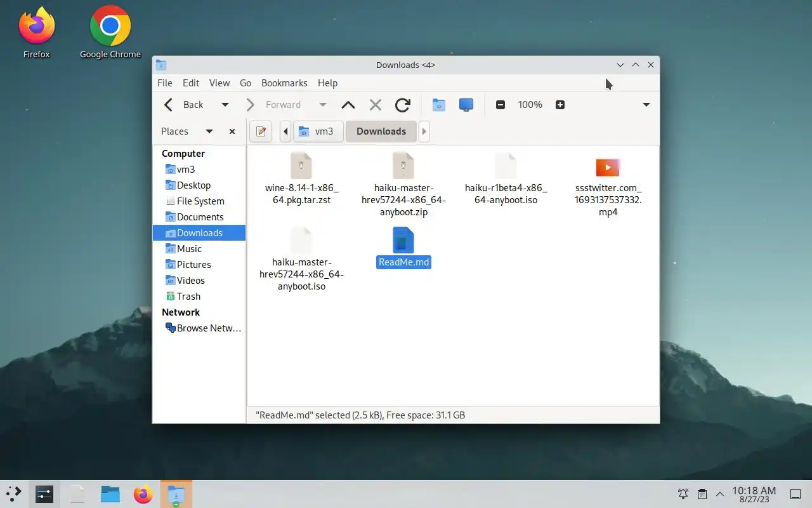Go to the Home folder icon

point(439,105)
